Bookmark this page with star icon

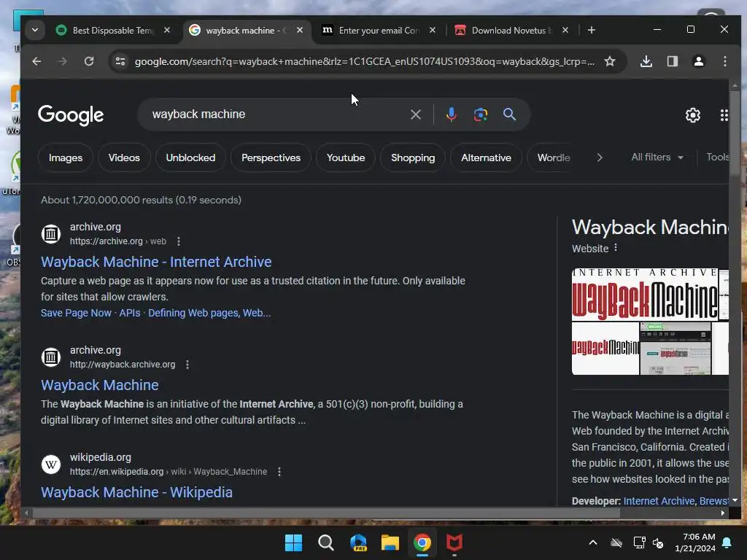[610, 61]
